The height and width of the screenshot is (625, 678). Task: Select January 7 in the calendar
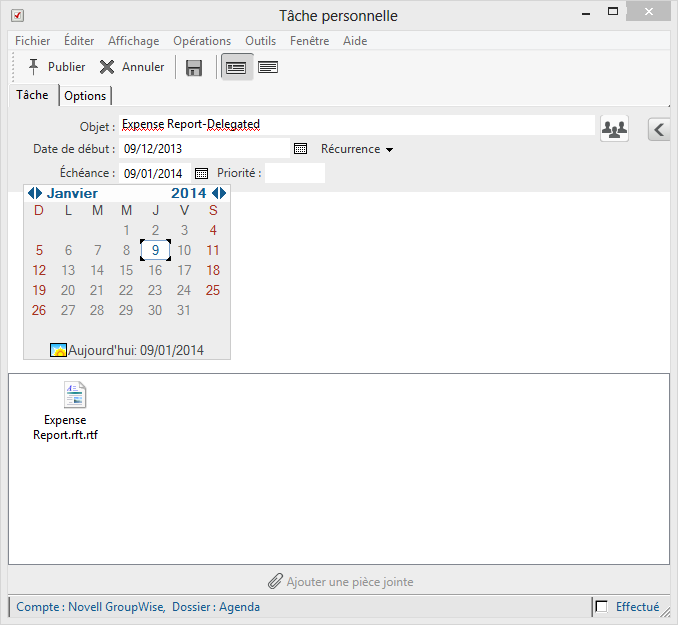98,250
